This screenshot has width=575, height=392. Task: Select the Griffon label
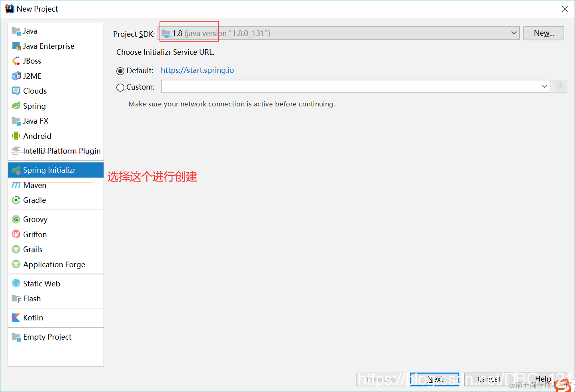(35, 234)
